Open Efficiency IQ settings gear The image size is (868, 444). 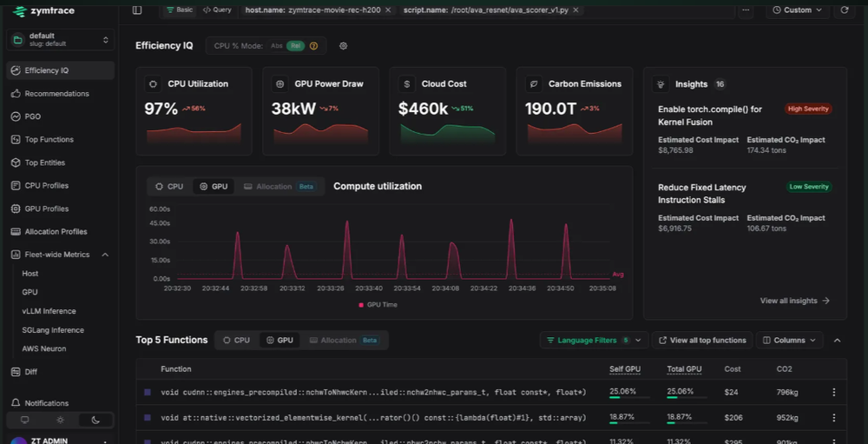coord(343,46)
